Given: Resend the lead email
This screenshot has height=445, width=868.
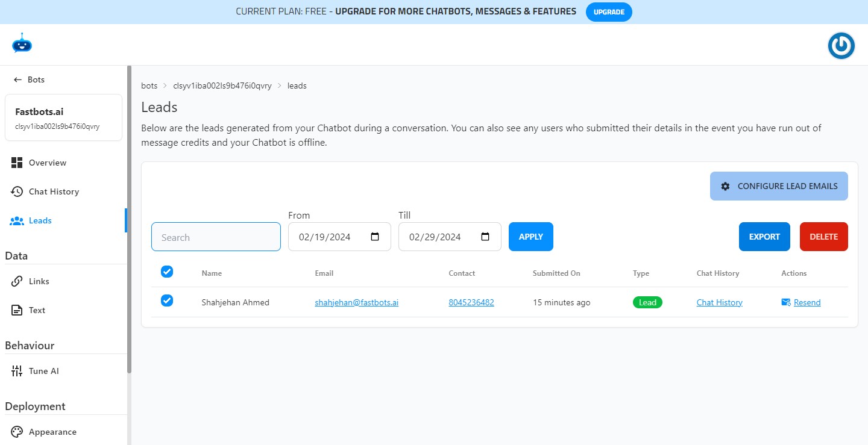Looking at the screenshot, I should 807,302.
